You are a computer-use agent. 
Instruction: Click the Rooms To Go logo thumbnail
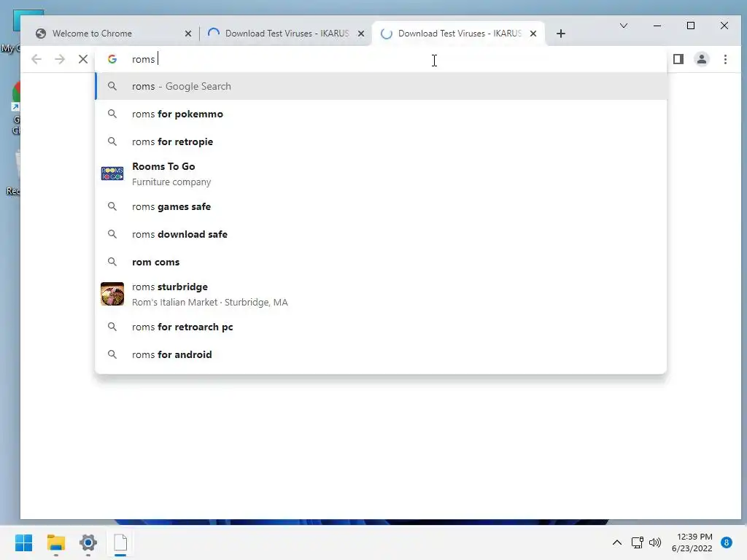112,174
